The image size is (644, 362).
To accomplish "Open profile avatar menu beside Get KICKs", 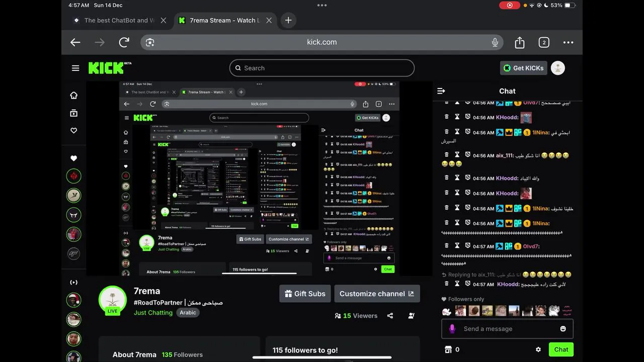I will [x=558, y=68].
